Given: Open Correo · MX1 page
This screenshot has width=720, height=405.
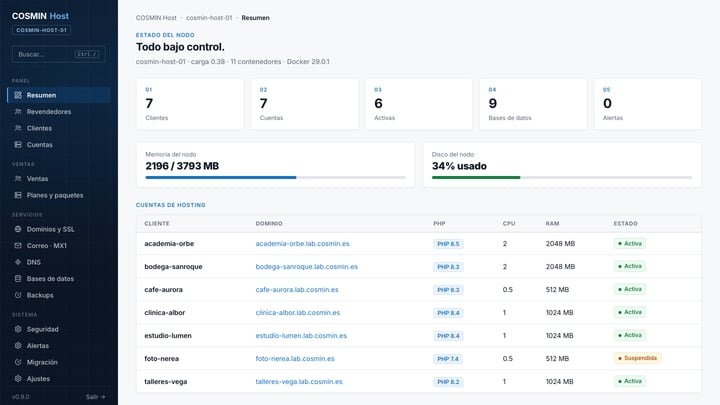Looking at the screenshot, I should click(59, 246).
